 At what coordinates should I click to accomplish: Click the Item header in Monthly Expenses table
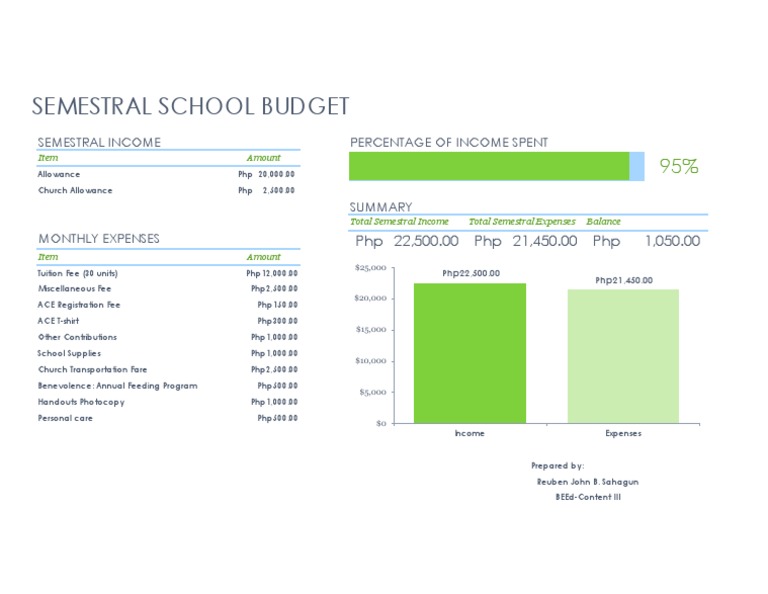pos(48,257)
